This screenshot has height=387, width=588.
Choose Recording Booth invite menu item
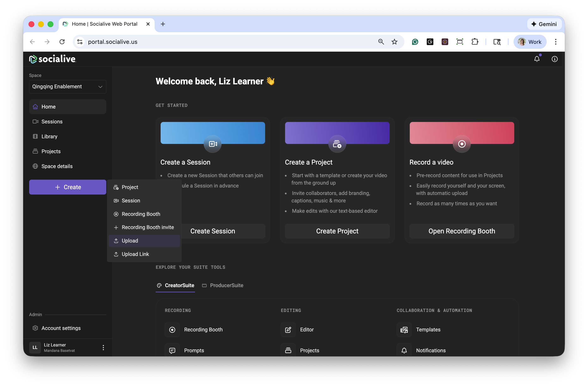147,227
